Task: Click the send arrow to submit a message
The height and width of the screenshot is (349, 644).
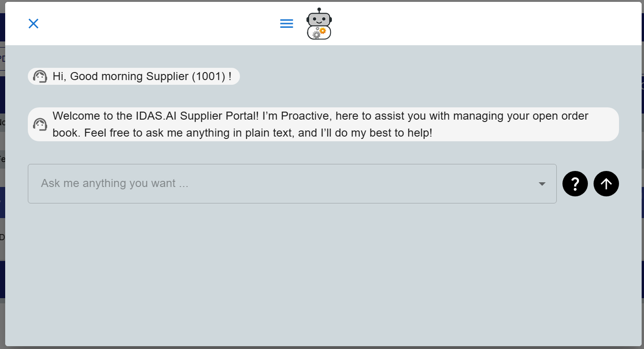Action: 606,184
